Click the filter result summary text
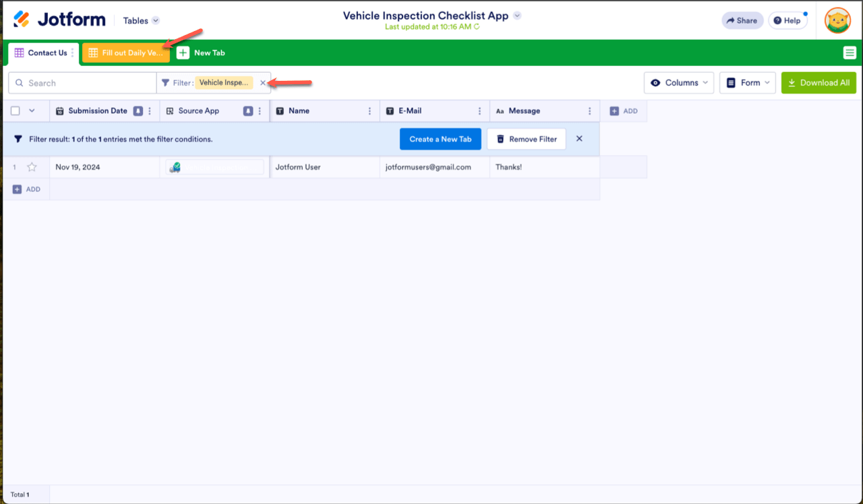The width and height of the screenshot is (863, 504). pos(121,139)
